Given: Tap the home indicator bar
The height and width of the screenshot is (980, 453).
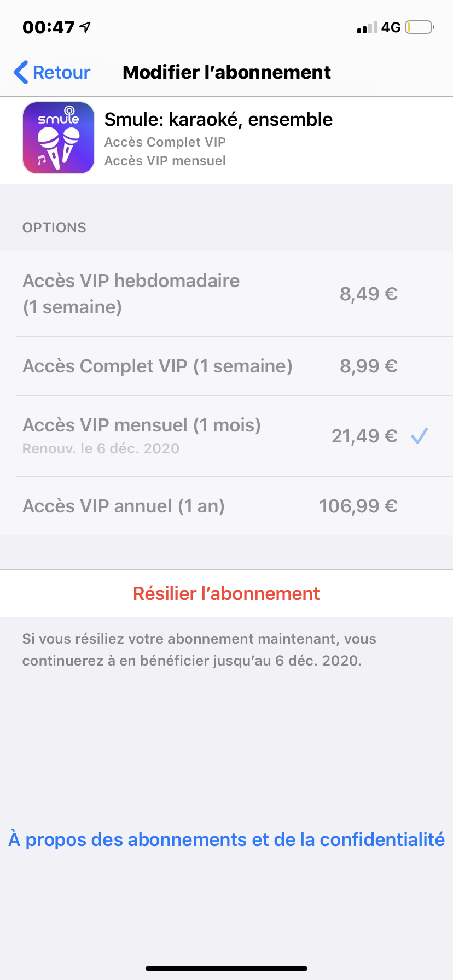Looking at the screenshot, I should (x=226, y=969).
